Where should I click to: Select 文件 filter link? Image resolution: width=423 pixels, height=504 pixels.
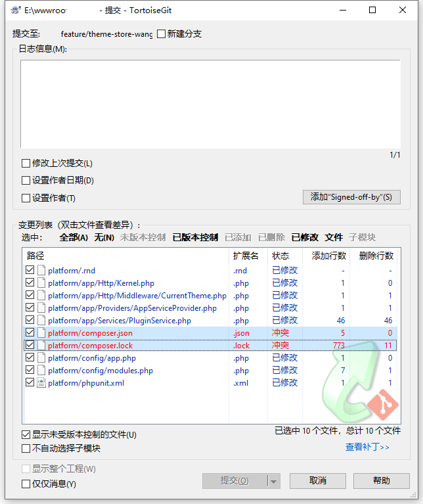[x=334, y=237]
